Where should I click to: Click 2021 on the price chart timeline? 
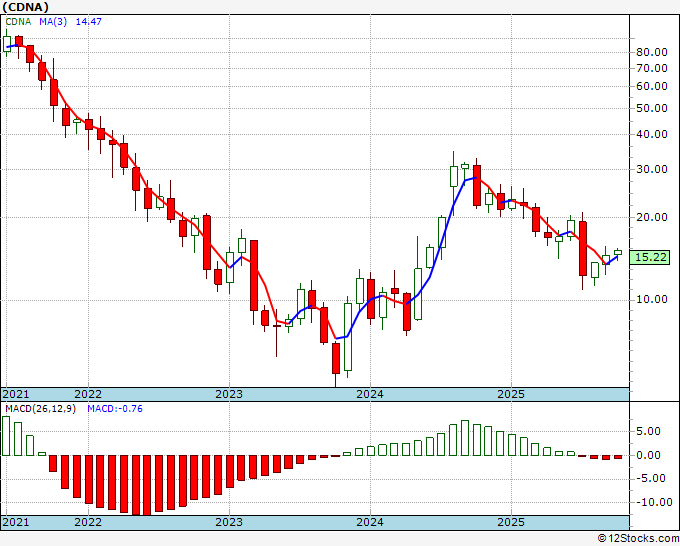pyautogui.click(x=16, y=394)
